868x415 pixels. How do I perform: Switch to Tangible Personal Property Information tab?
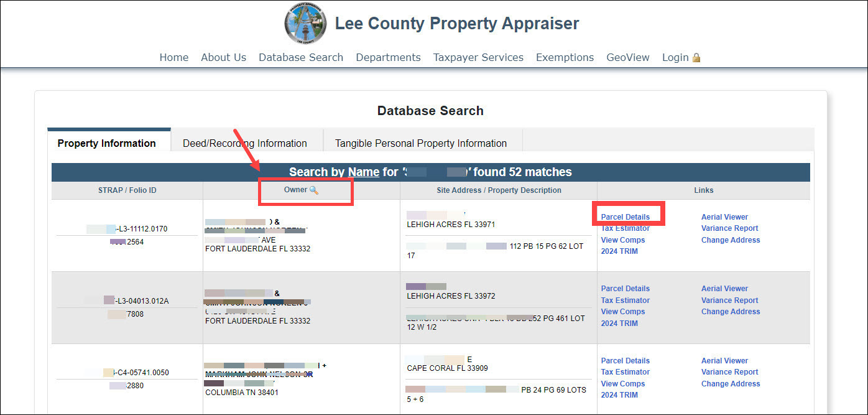[421, 143]
